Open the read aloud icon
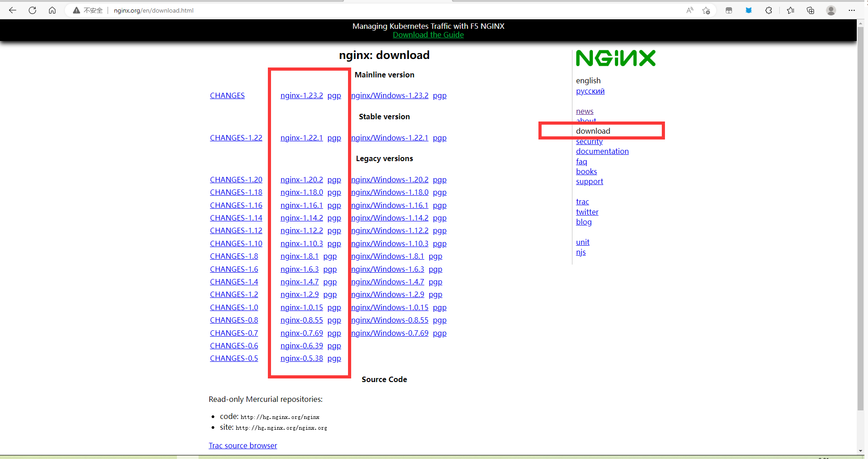The width and height of the screenshot is (868, 459). pyautogui.click(x=690, y=10)
